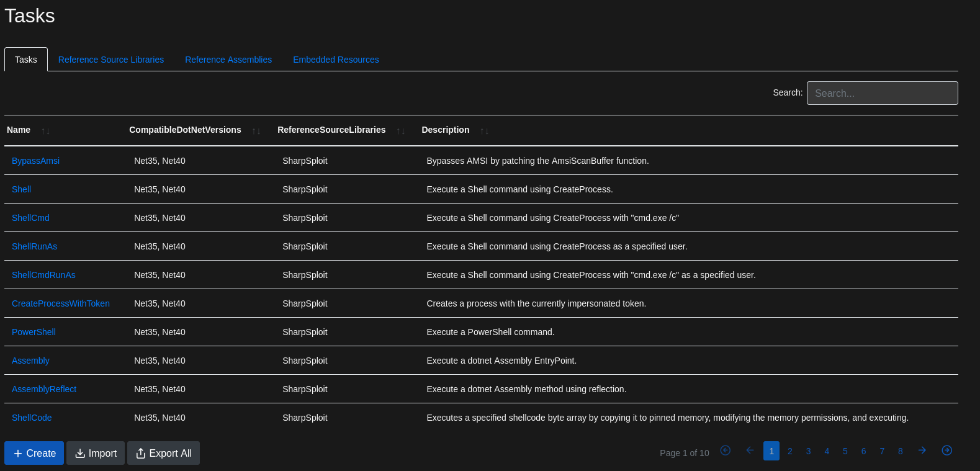The height and width of the screenshot is (471, 980).
Task: Open the BypassAmsi task link
Action: (36, 161)
